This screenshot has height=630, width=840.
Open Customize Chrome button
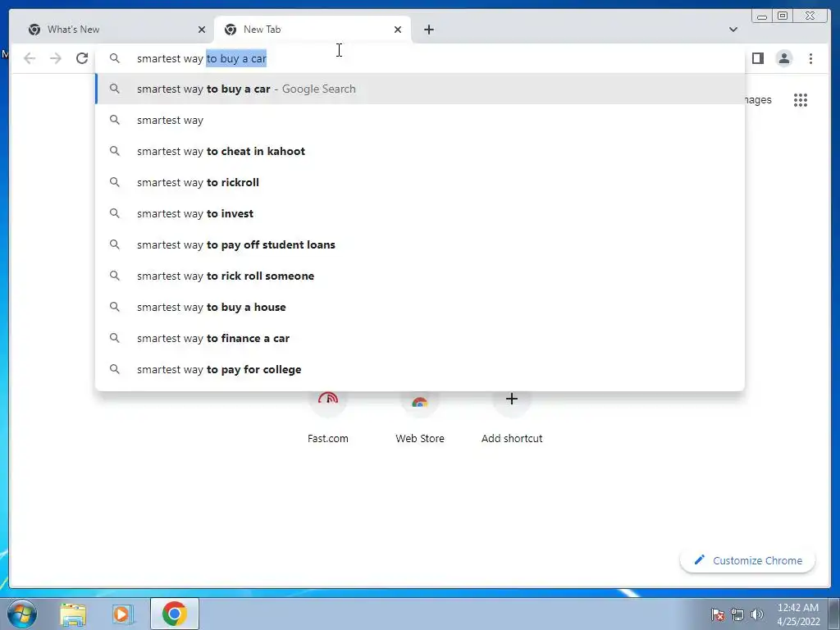(x=748, y=560)
